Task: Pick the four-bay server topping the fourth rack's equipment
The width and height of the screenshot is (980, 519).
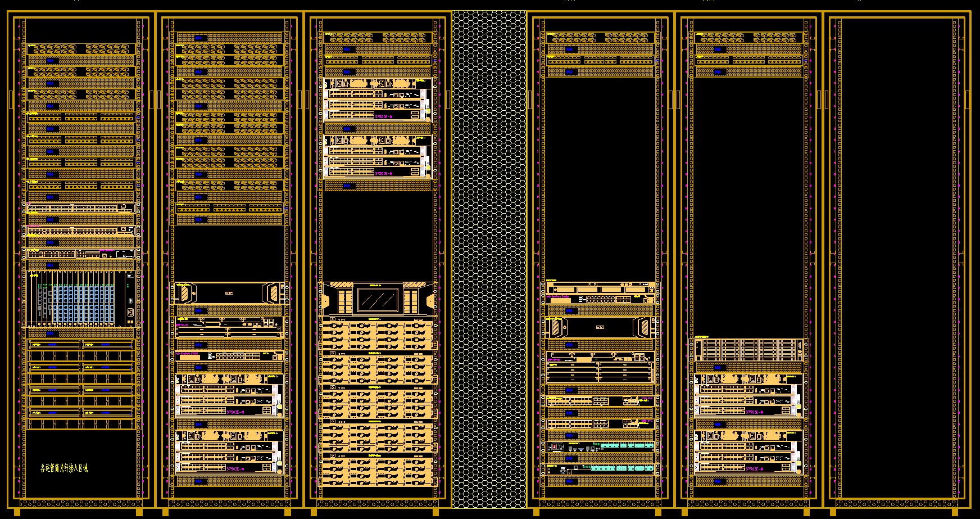Action: point(601,287)
